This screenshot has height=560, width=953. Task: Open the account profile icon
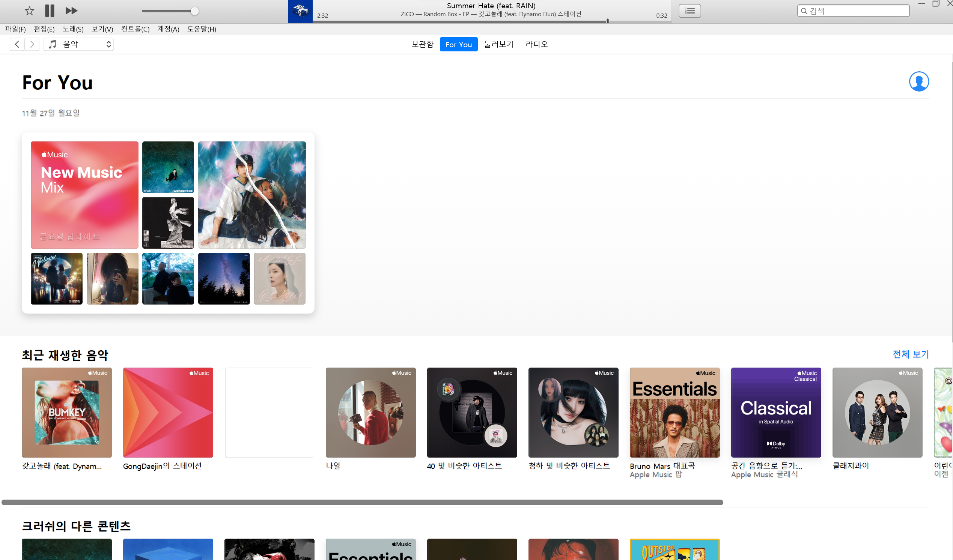pos(918,81)
